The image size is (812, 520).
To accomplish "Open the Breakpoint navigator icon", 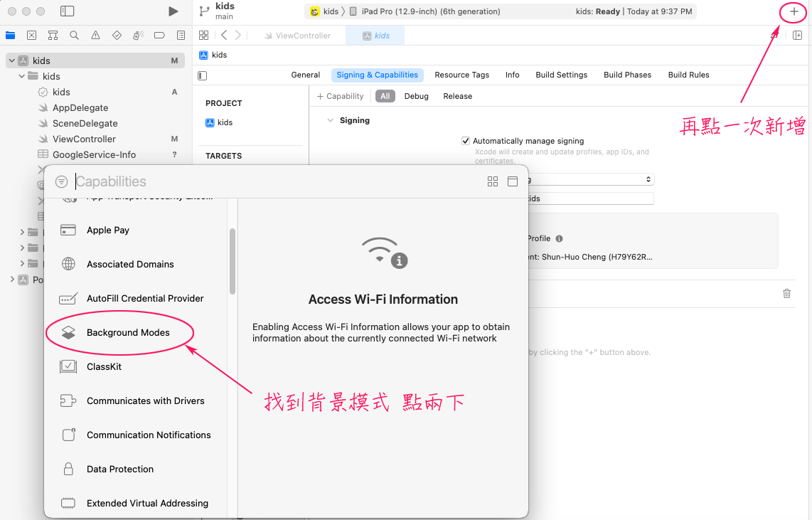I will click(159, 36).
